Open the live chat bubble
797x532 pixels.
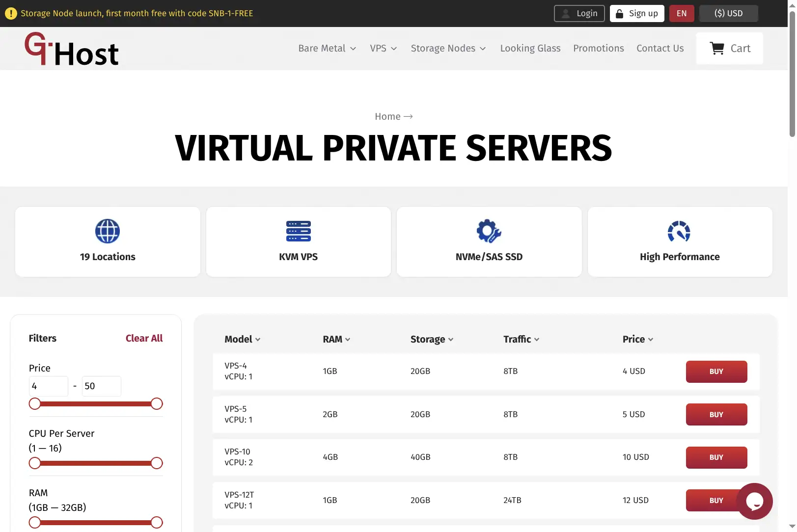(754, 501)
